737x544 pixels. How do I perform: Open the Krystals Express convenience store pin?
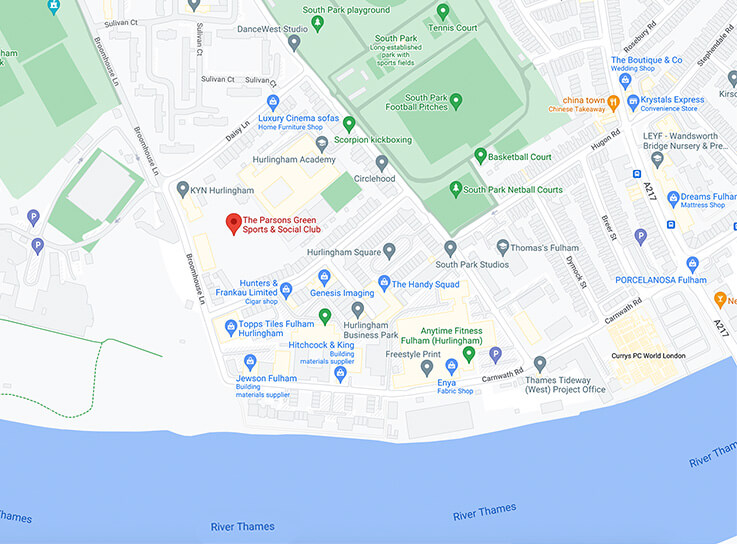(x=633, y=102)
